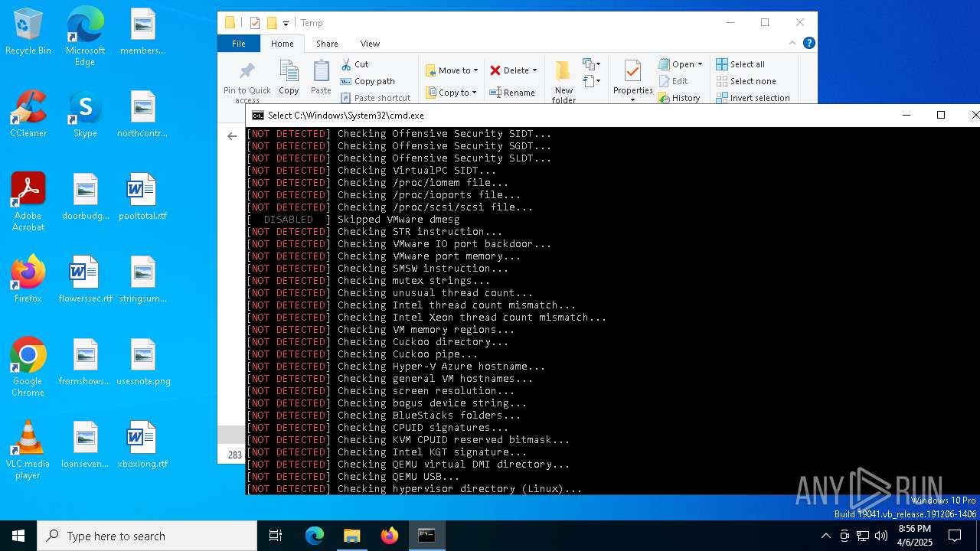Collapse the Explorer ribbon with chevron
The height and width of the screenshot is (551, 980).
tap(792, 43)
